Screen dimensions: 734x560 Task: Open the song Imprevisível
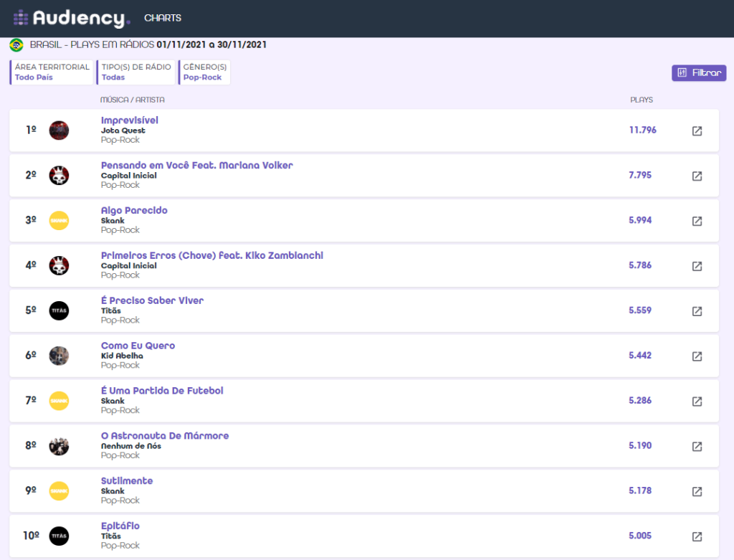pos(130,120)
